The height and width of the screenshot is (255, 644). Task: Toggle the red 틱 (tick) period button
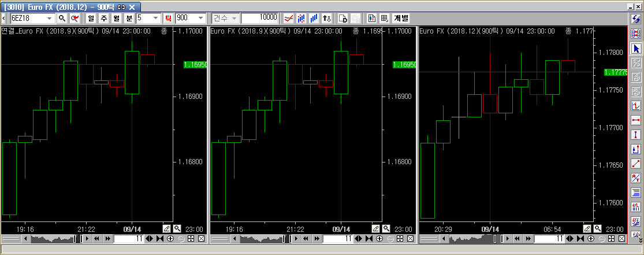tap(168, 18)
